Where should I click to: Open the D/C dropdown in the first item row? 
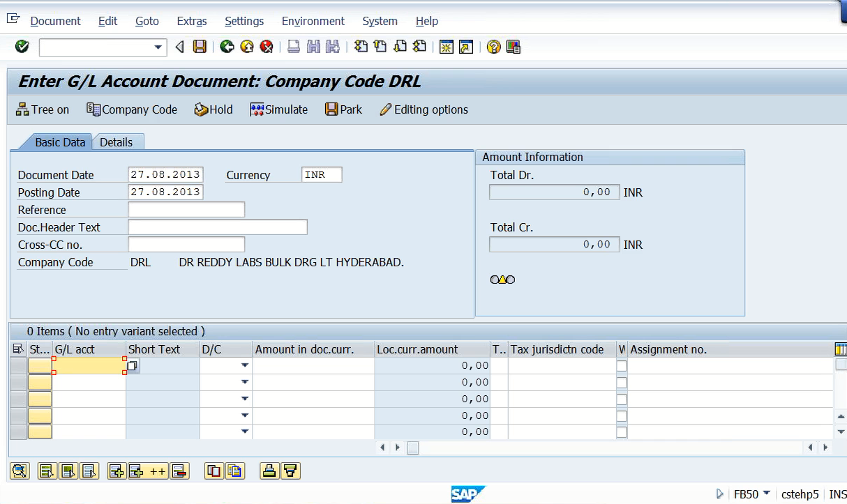point(245,365)
